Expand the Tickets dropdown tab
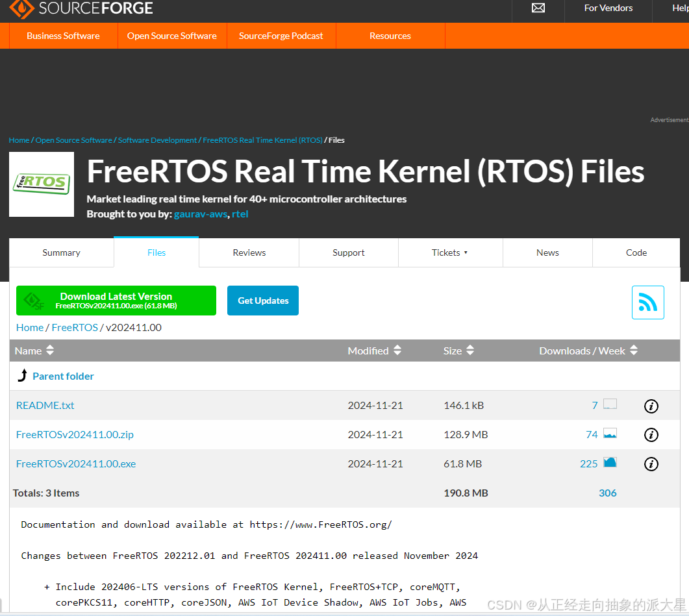 pyautogui.click(x=451, y=253)
